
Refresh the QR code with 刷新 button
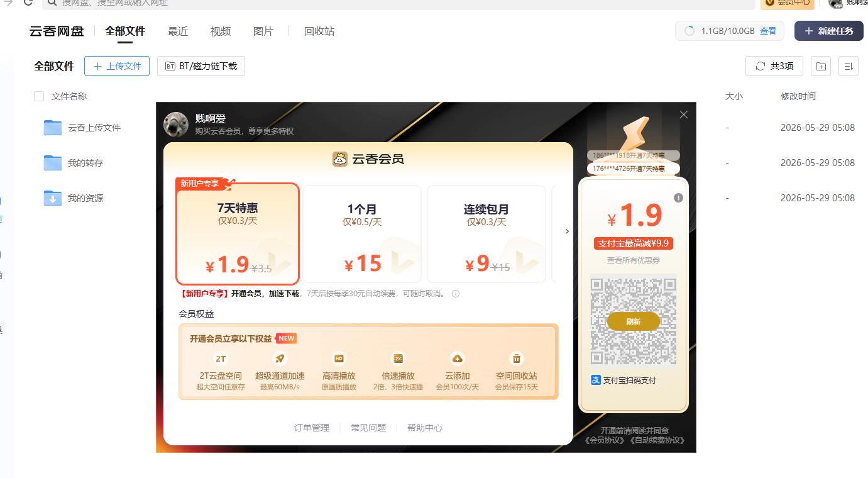(x=634, y=321)
